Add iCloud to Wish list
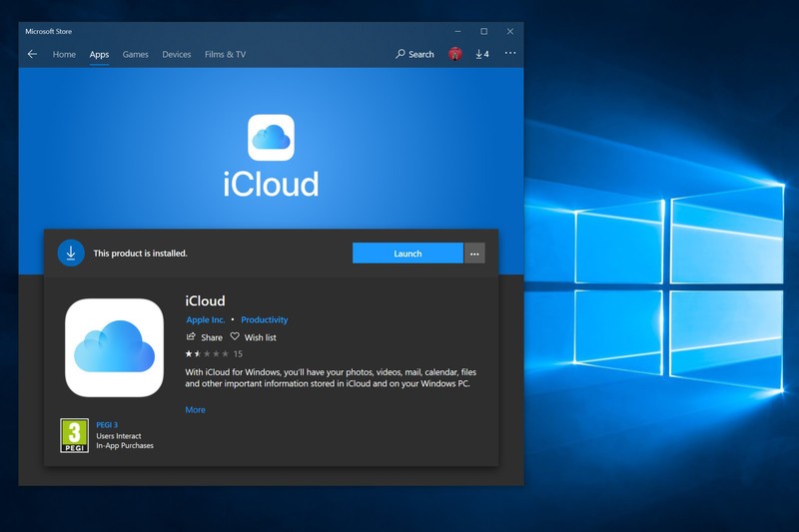This screenshot has width=799, height=532. coord(254,337)
